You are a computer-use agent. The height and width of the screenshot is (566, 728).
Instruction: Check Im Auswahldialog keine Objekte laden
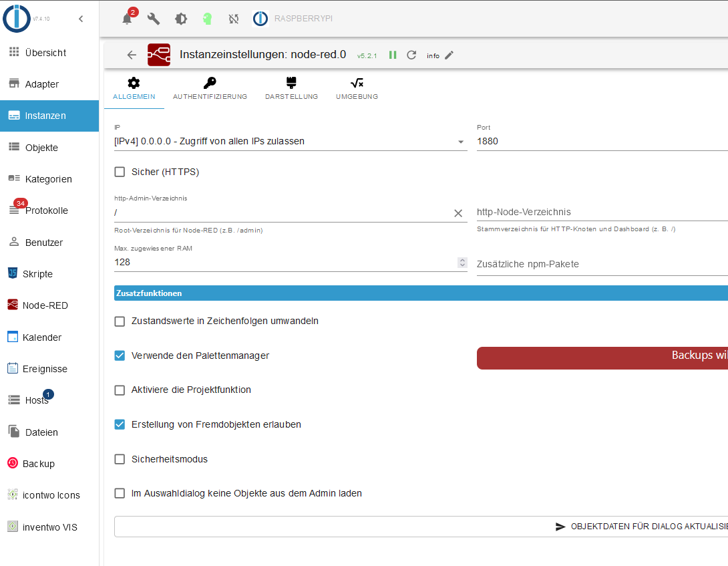point(120,493)
